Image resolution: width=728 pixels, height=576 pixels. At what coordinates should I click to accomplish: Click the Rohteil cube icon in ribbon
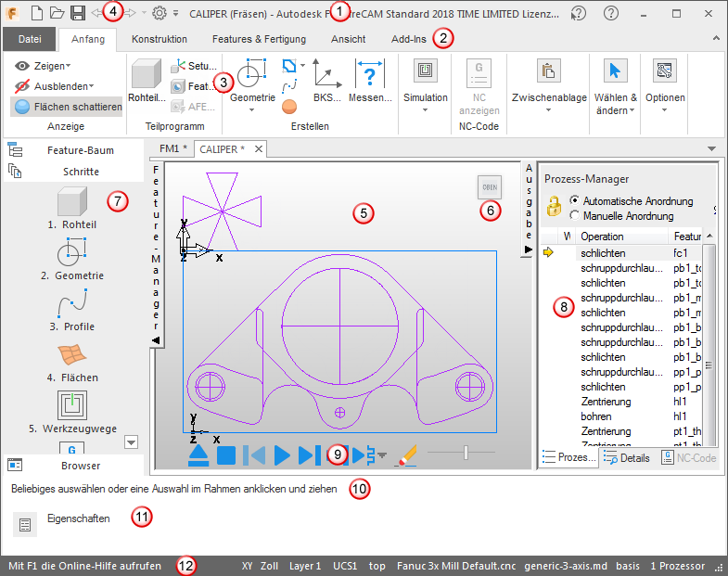point(147,73)
